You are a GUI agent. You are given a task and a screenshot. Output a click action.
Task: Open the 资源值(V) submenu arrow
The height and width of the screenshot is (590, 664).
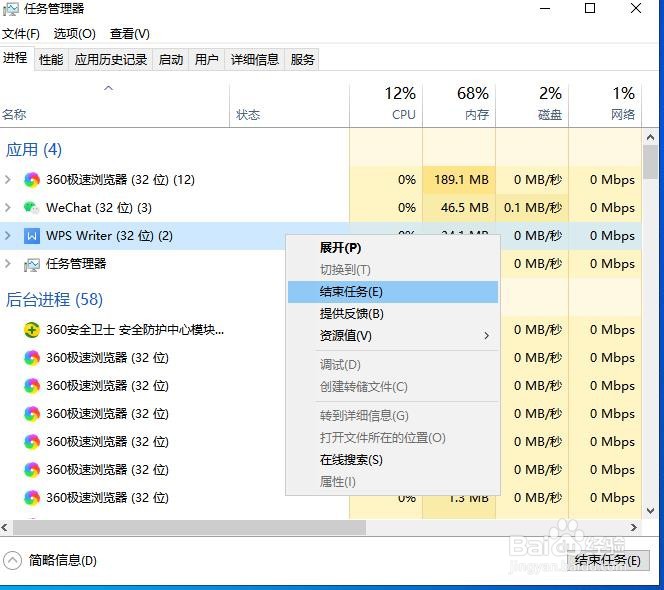487,336
